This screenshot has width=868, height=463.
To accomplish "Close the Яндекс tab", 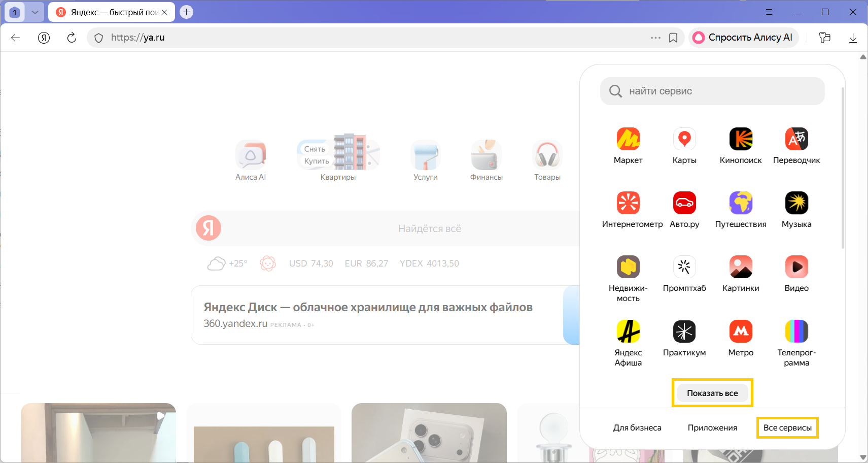I will [x=164, y=12].
